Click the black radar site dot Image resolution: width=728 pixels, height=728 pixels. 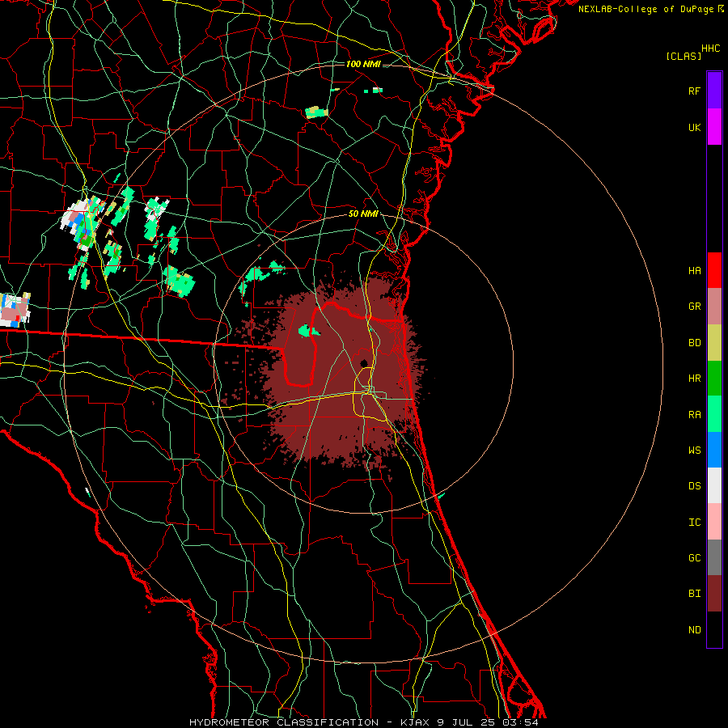coord(363,363)
